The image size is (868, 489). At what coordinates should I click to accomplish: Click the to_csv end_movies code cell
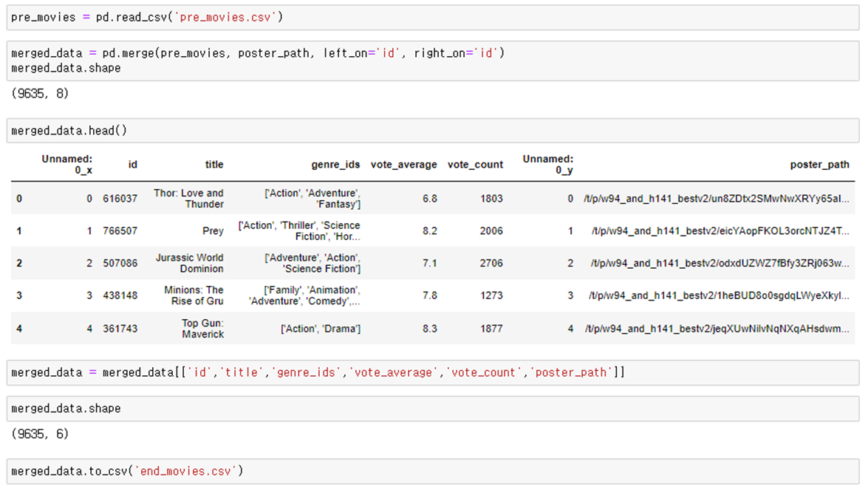(x=433, y=471)
